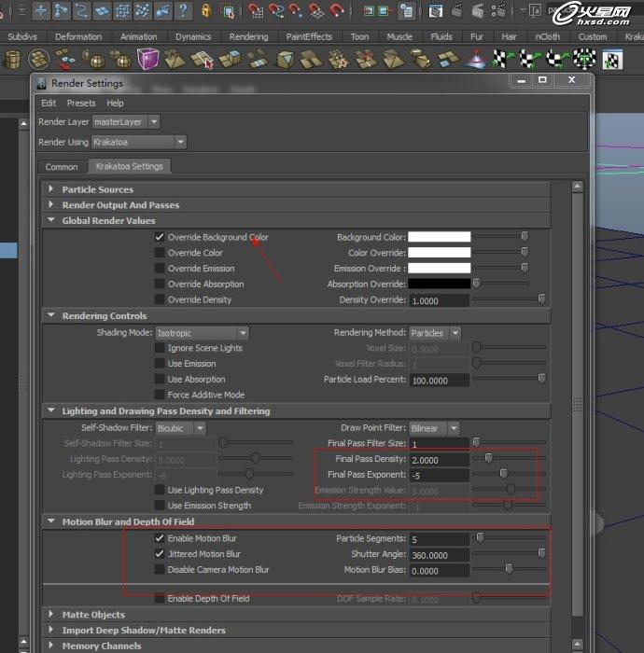Click the snap to points plus icon
The width and height of the screenshot is (644, 653).
click(x=41, y=11)
